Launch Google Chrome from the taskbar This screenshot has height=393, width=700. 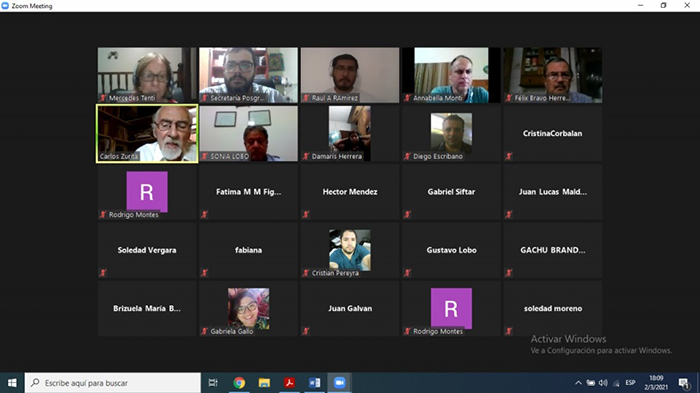click(239, 383)
